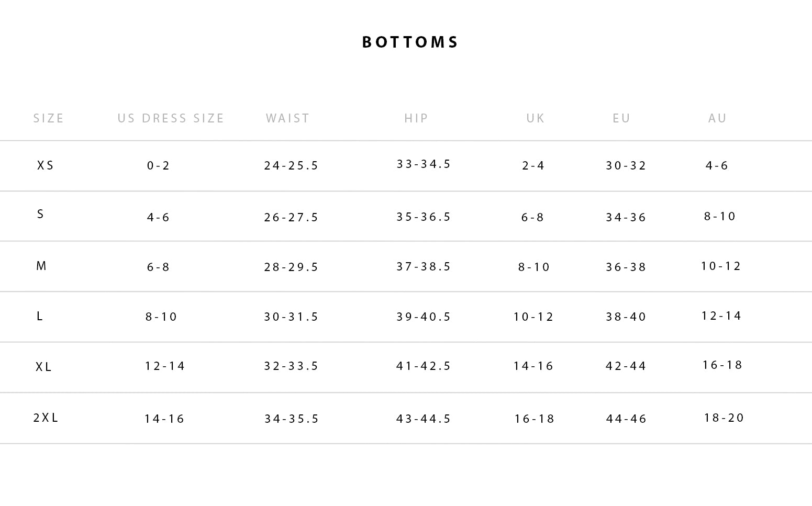This screenshot has height=506, width=812.
Task: Click waist measurement 24-25.5
Action: coord(291,166)
